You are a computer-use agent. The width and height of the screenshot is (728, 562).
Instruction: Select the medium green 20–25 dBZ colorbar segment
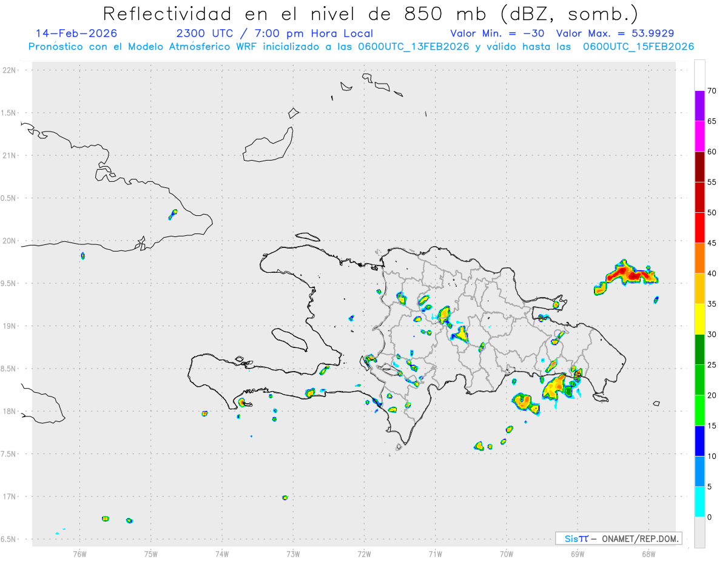699,380
